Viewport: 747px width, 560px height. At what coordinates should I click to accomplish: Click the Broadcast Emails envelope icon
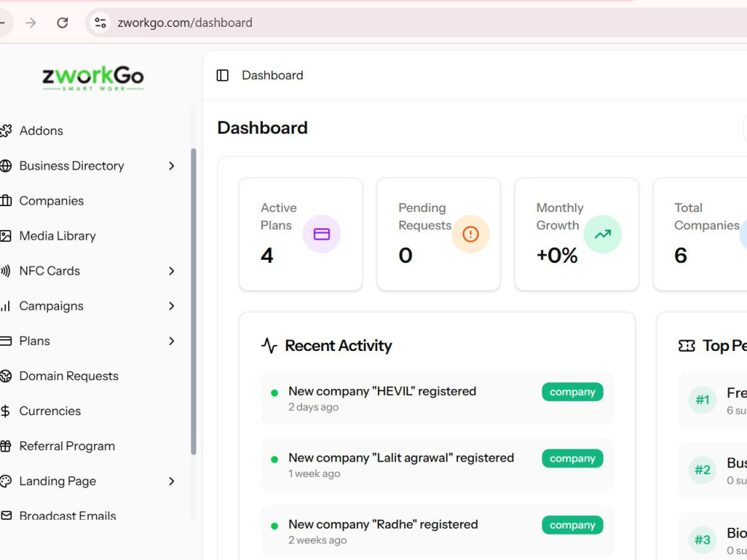(6, 516)
